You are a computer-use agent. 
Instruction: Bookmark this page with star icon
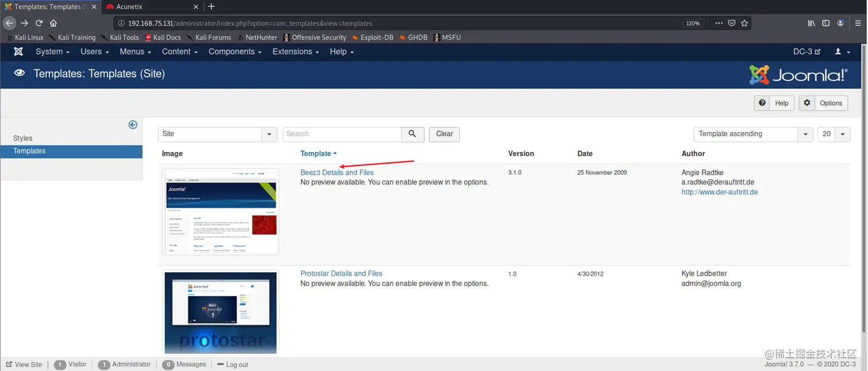pos(745,24)
